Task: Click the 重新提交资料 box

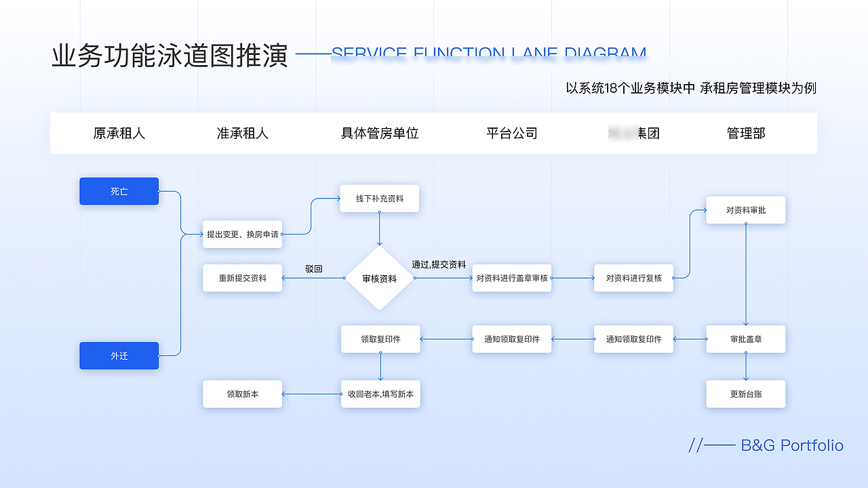Action: (x=242, y=278)
